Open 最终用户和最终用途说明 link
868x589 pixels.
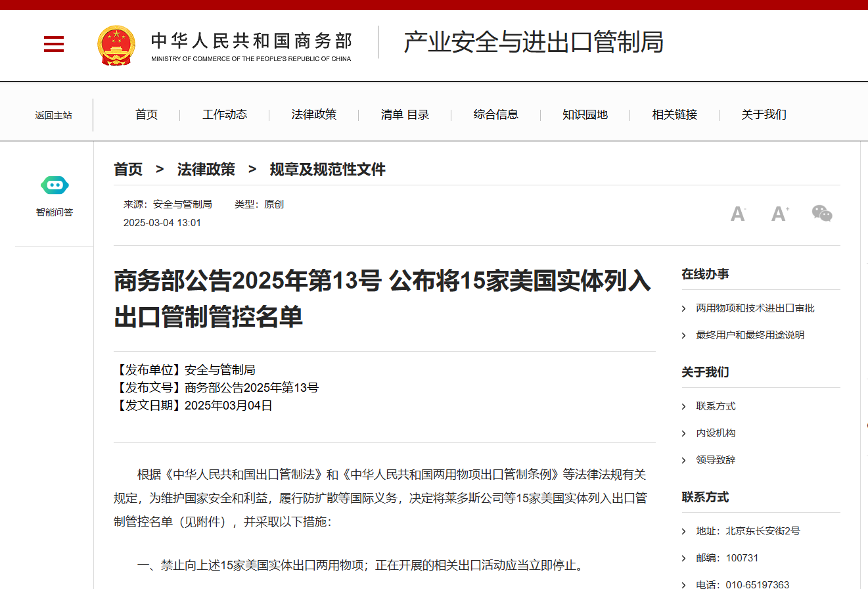point(750,335)
